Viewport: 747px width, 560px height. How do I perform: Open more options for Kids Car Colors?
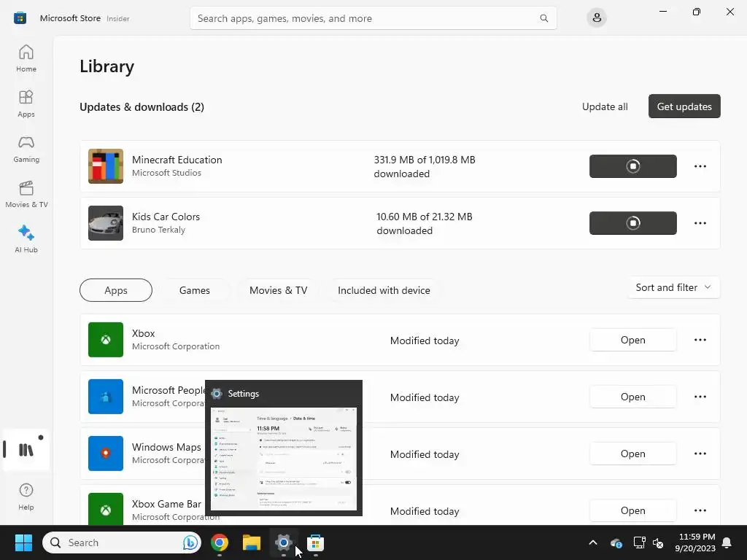tap(700, 223)
